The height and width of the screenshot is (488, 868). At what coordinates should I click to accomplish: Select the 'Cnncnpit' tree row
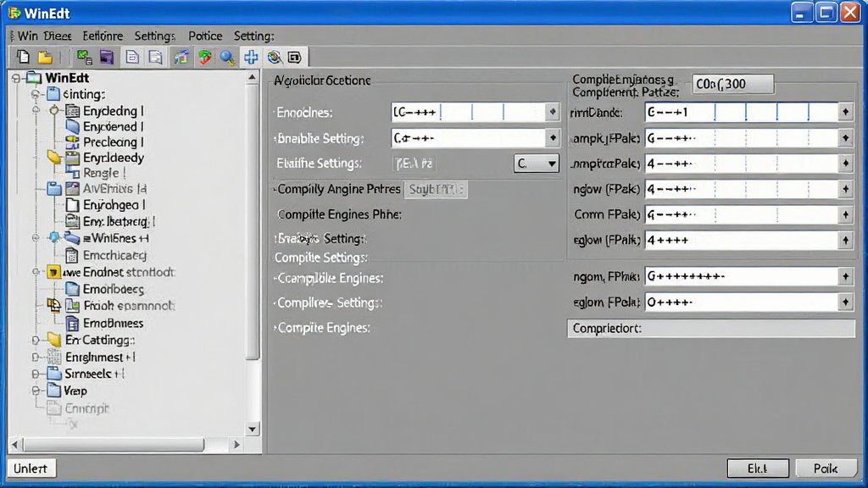tap(87, 408)
